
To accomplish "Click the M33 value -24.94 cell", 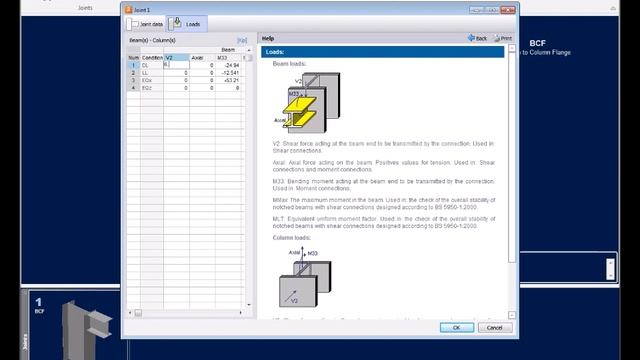I will tap(228, 65).
